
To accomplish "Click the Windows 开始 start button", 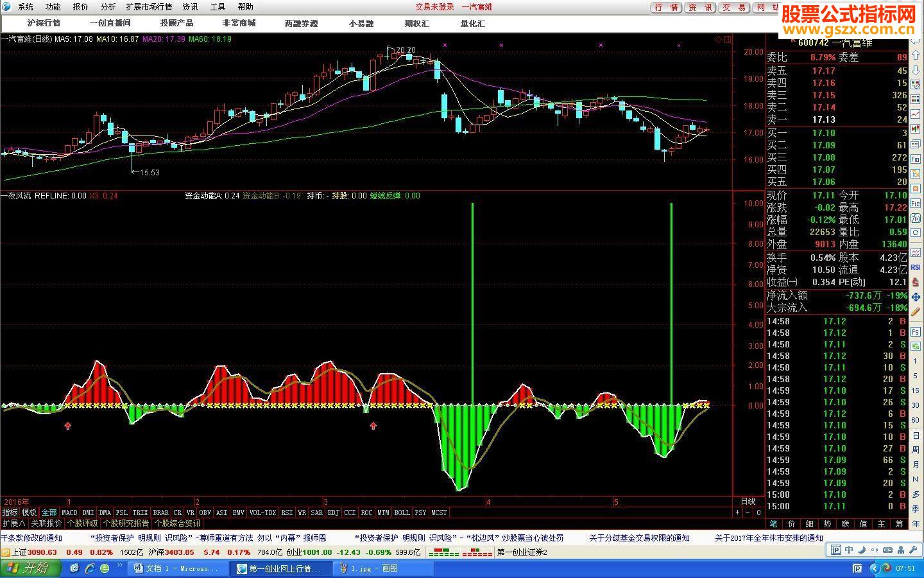I will point(30,568).
